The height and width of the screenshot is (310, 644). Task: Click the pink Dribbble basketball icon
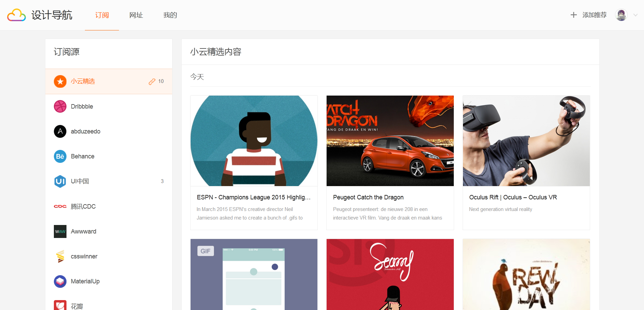(x=60, y=107)
